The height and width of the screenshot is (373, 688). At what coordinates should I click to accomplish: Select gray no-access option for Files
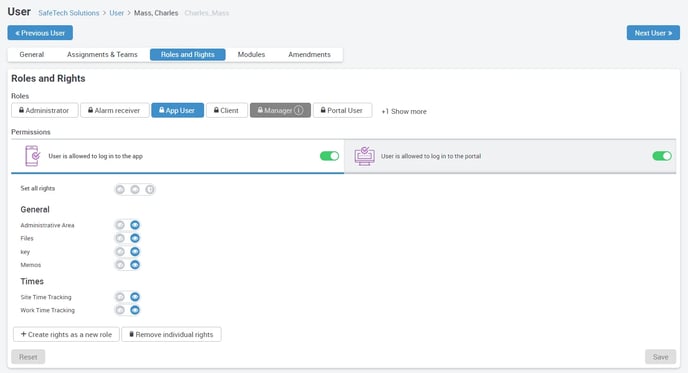(120, 238)
